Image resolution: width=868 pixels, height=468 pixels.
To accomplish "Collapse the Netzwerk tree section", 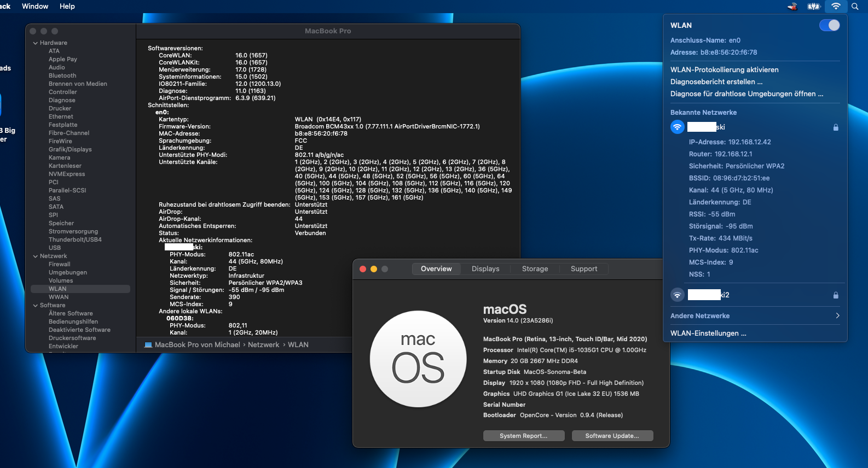I will click(36, 256).
